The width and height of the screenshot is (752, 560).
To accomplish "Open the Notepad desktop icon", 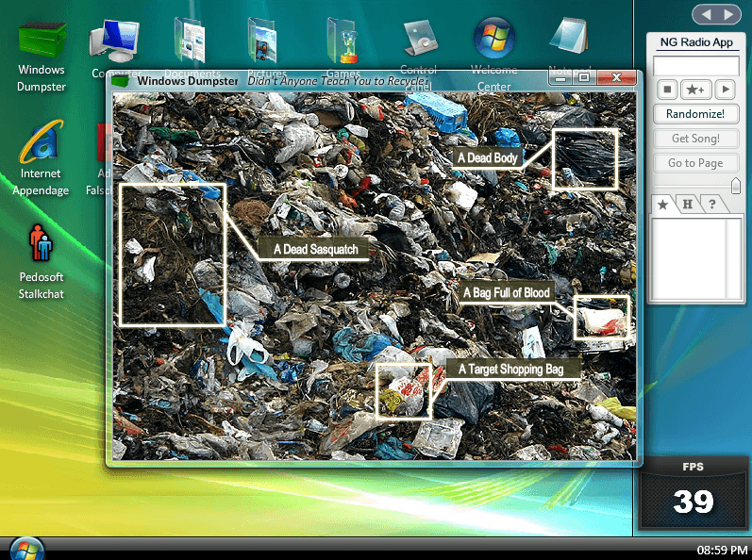I will (569, 47).
